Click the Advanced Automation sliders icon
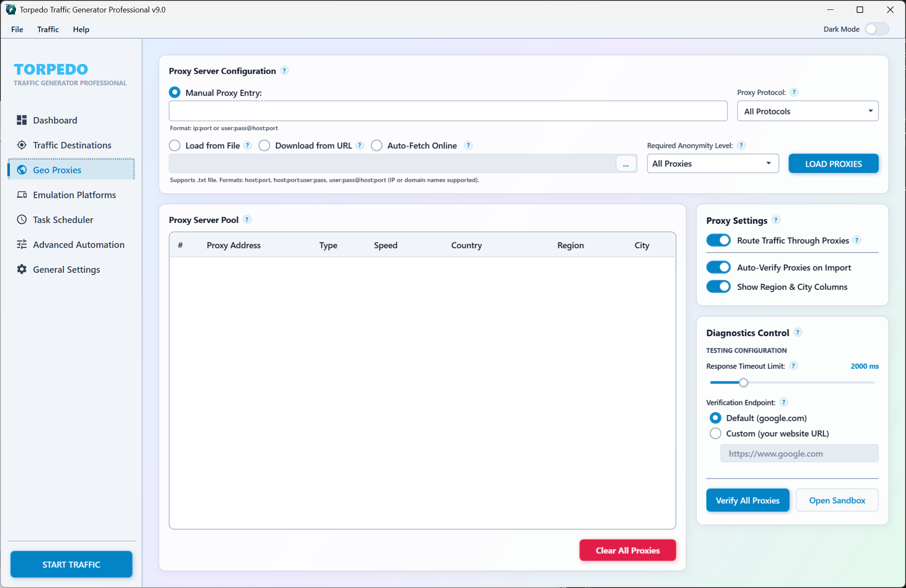This screenshot has height=588, width=906. tap(21, 244)
